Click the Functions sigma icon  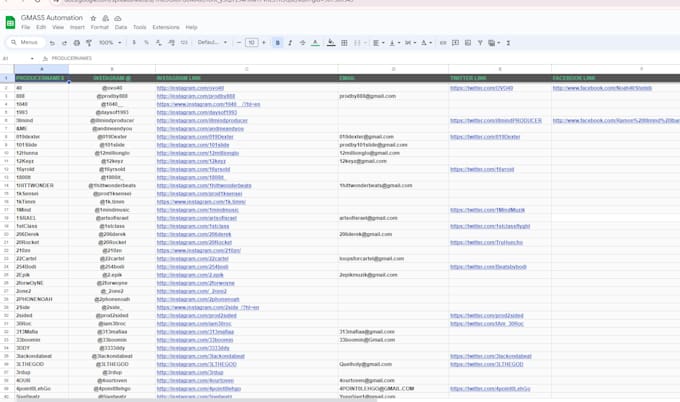pyautogui.click(x=508, y=42)
